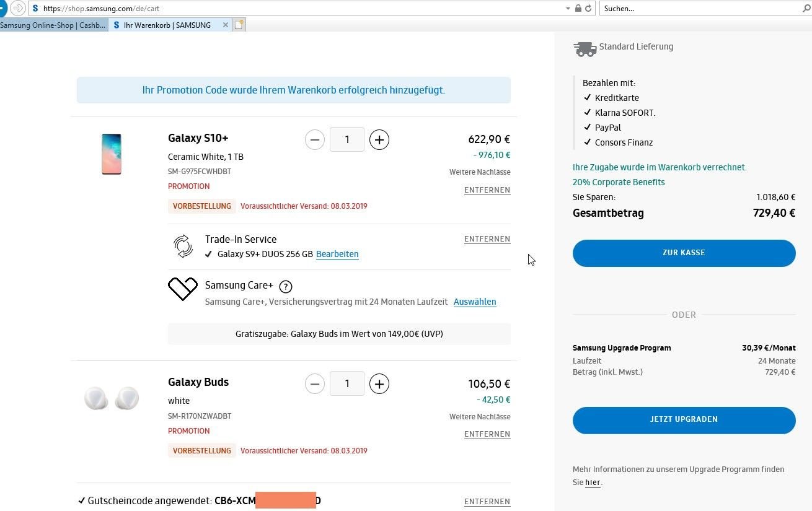Screen dimensions: 812x511
Task: Open the Galaxy Buds product thumbnail
Action: (112, 398)
